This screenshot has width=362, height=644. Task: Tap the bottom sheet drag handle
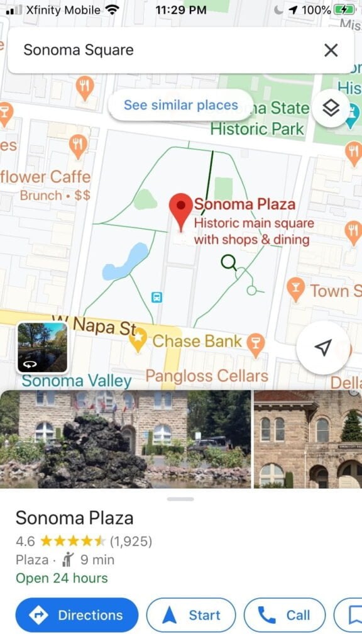180,499
